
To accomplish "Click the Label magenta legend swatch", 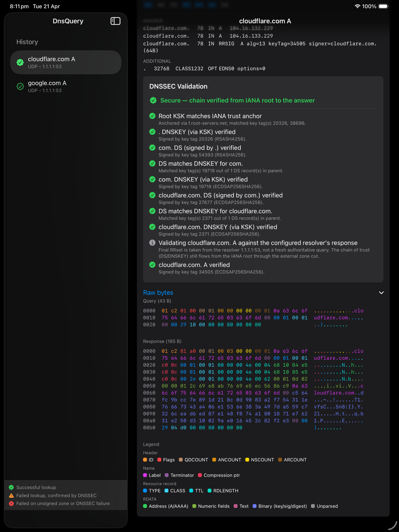I will tap(145, 475).
